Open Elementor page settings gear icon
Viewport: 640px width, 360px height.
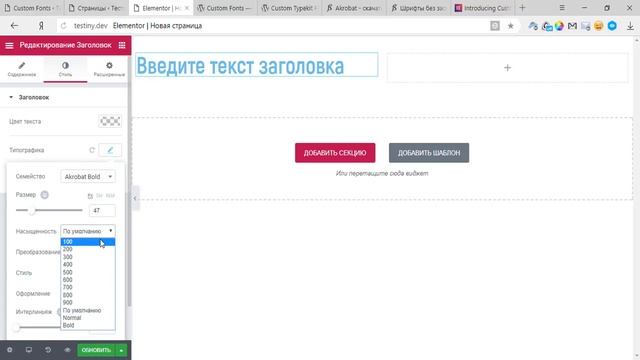pos(9,350)
